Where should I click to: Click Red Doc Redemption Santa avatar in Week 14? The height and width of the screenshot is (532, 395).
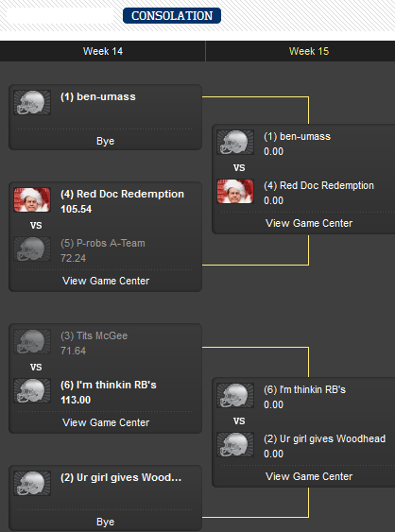tap(32, 199)
